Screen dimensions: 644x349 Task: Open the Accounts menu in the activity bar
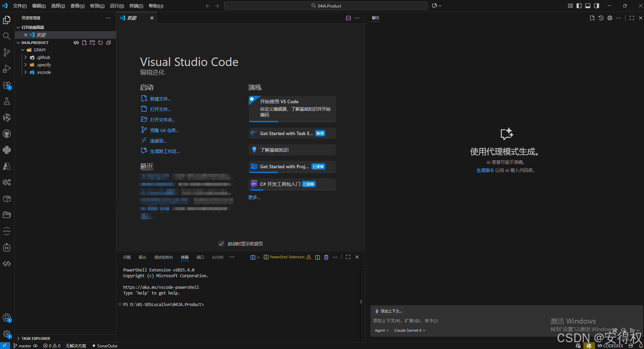[7, 318]
